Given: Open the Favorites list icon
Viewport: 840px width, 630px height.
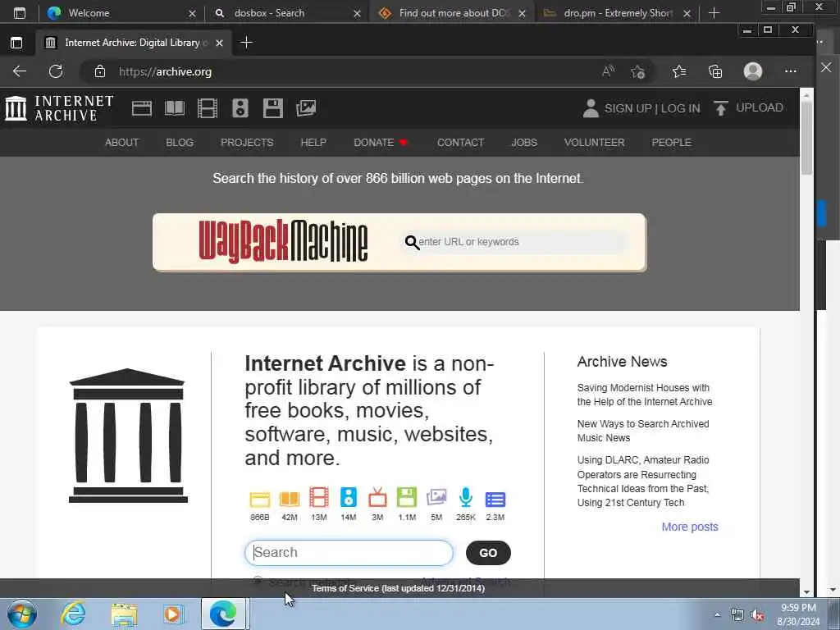Looking at the screenshot, I should (678, 71).
